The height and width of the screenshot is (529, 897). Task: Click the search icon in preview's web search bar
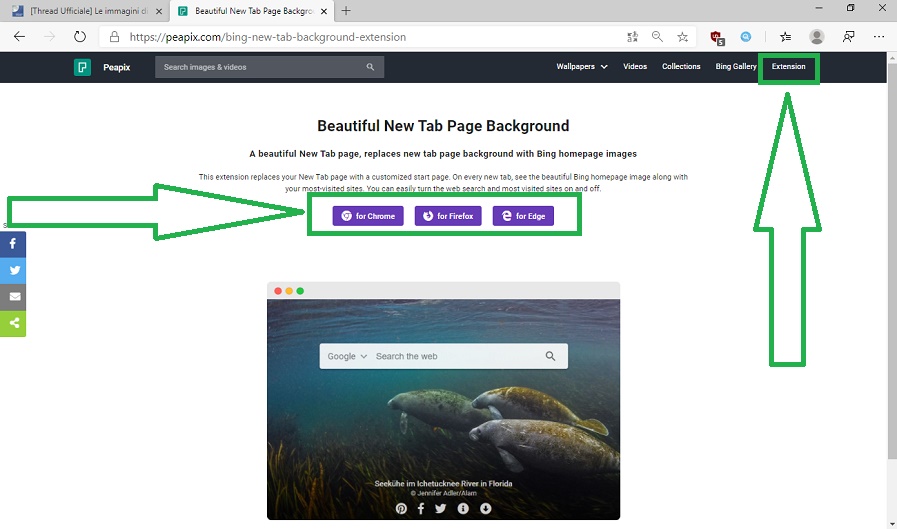(x=550, y=356)
